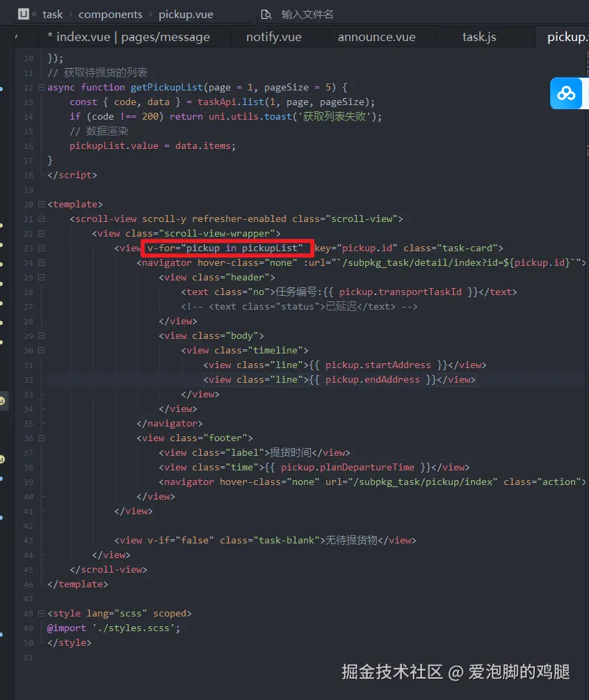Collapse the template block at line 20
Screen dimensions: 589x700
tap(42, 205)
